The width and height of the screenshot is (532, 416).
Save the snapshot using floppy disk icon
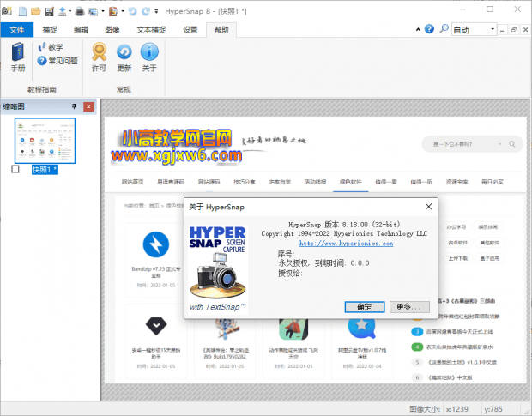click(x=49, y=11)
